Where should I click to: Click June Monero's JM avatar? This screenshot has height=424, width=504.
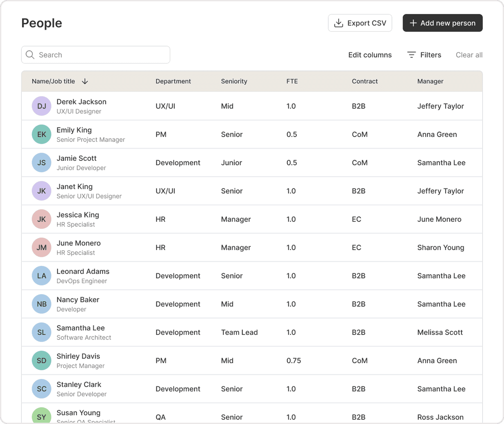click(x=41, y=248)
